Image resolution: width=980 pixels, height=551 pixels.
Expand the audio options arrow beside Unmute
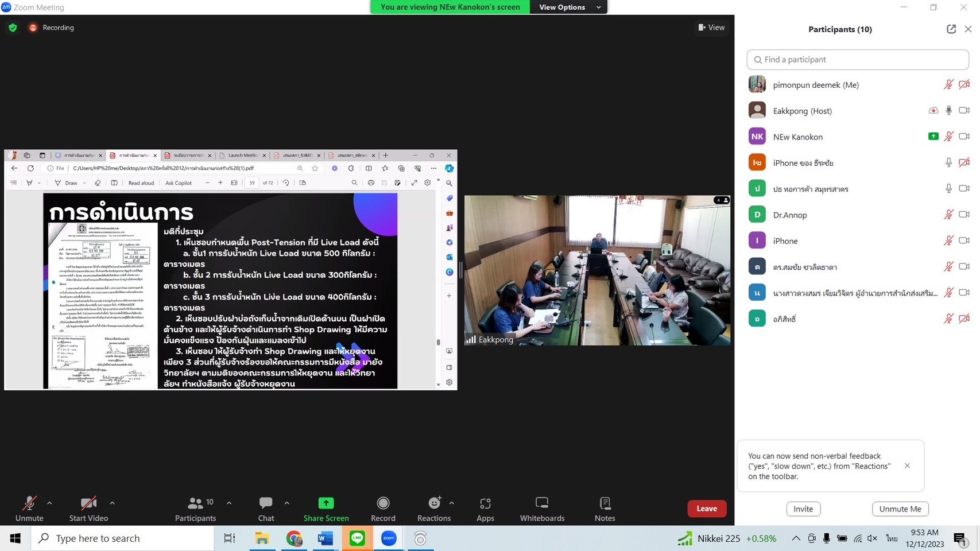[x=49, y=503]
